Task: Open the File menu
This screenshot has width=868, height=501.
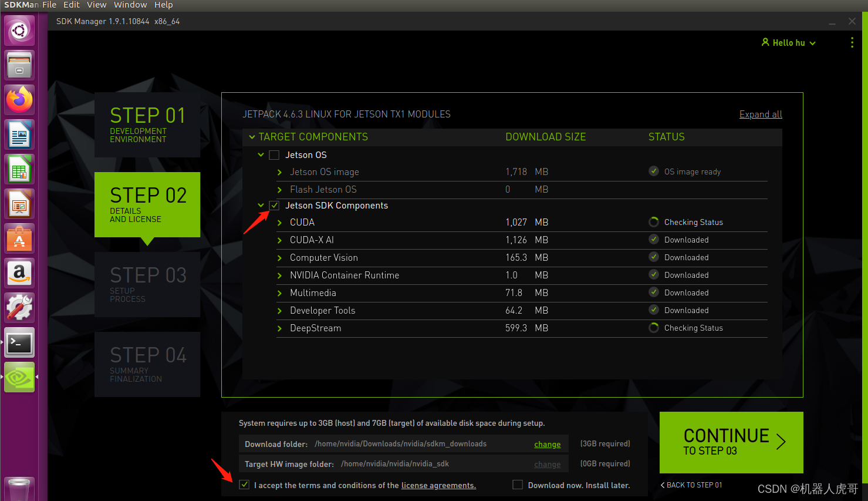Action: pos(49,5)
